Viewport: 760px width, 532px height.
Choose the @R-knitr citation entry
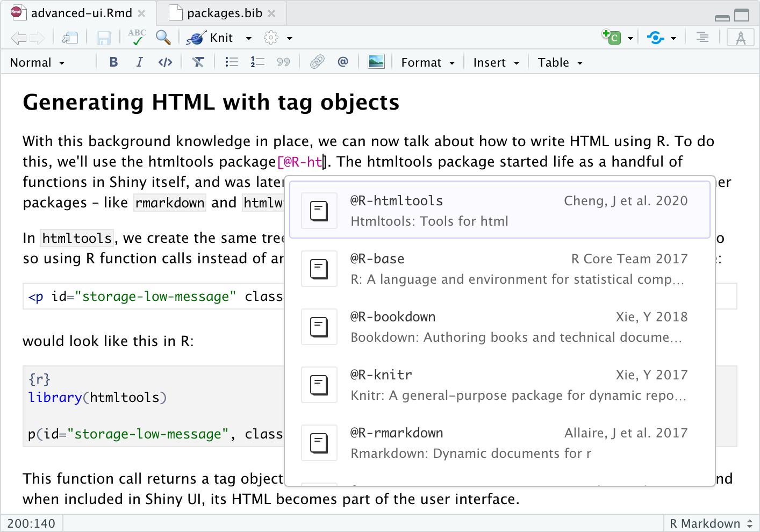point(499,384)
